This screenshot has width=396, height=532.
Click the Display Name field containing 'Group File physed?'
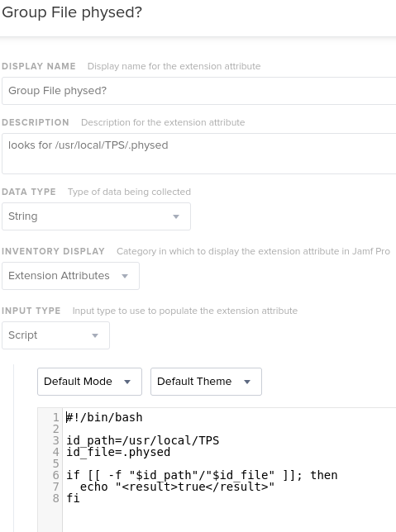click(198, 91)
